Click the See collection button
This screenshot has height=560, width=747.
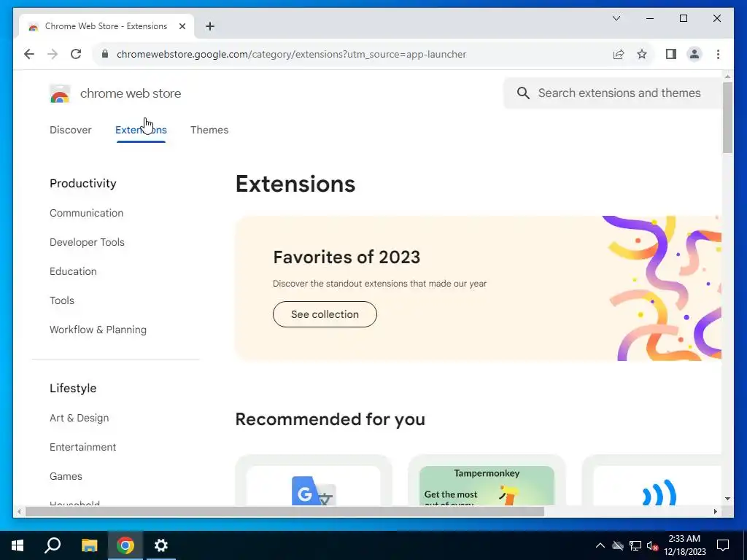pos(325,314)
